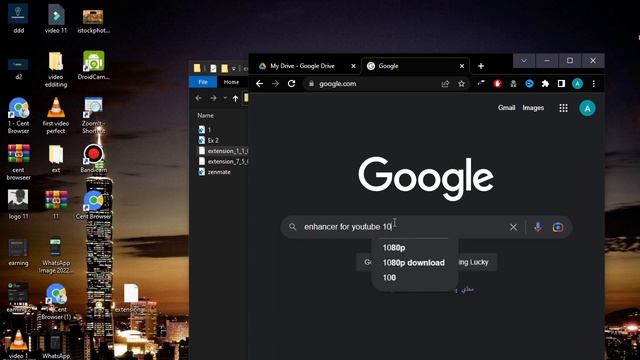
Task: Select Ex 2 file in File Explorer
Action: point(213,140)
